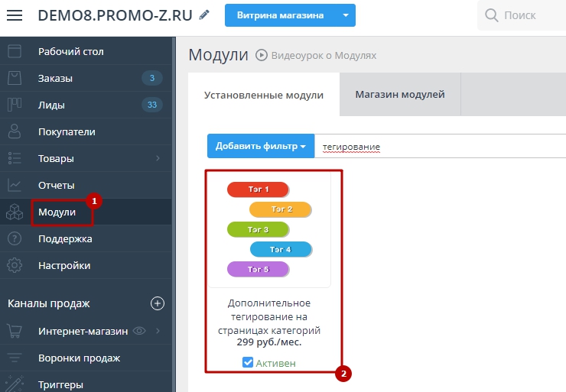Click the Отчеты chart icon

pos(15,185)
